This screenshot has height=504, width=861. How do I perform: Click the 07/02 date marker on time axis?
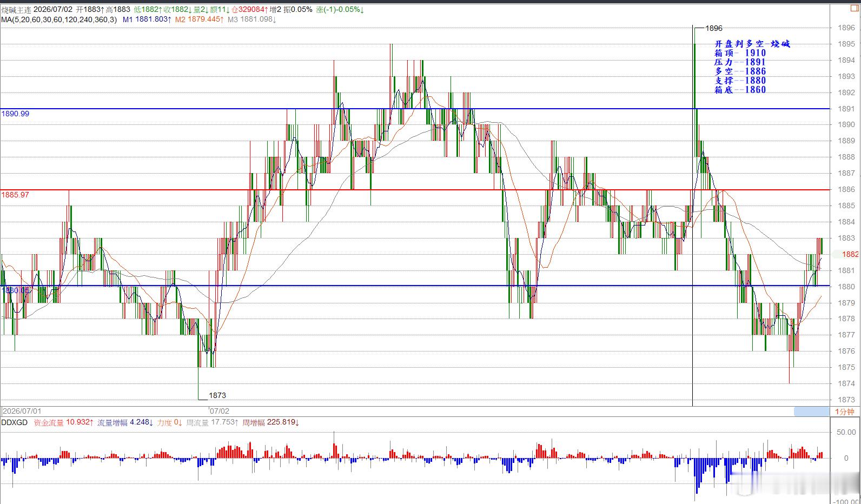click(x=220, y=412)
